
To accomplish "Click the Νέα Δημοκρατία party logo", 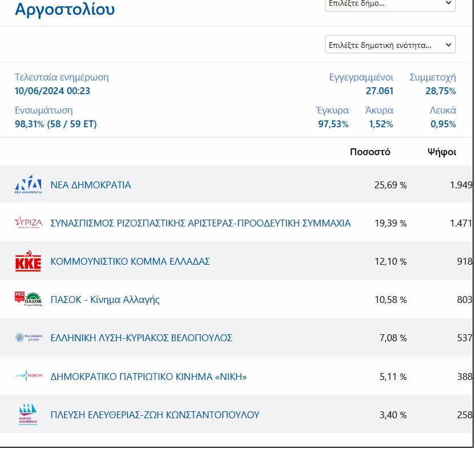I will point(28,184).
